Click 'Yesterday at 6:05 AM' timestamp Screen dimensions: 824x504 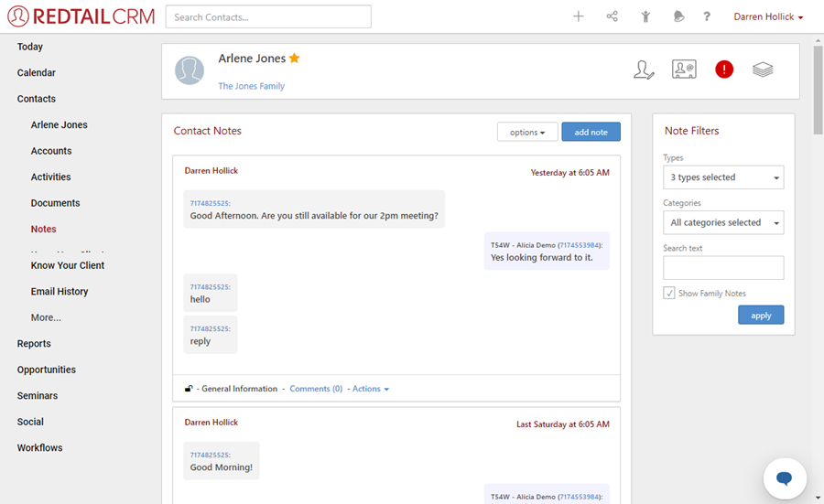[569, 173]
